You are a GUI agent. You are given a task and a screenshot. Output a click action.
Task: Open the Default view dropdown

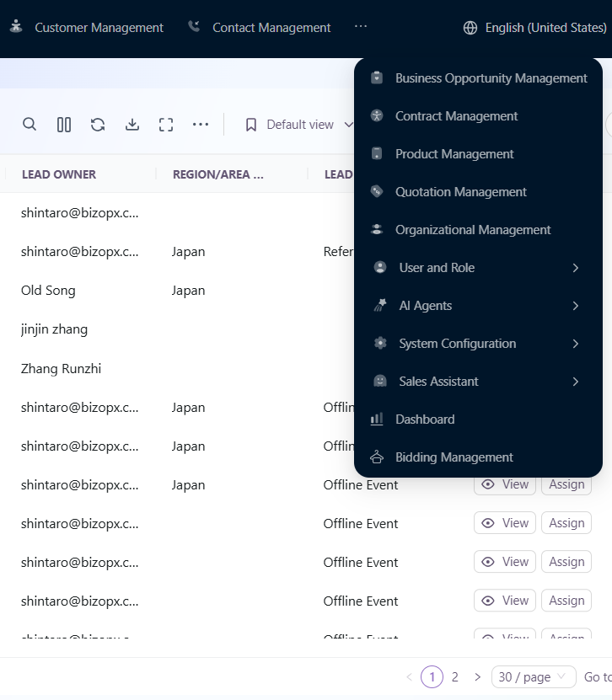coord(299,125)
